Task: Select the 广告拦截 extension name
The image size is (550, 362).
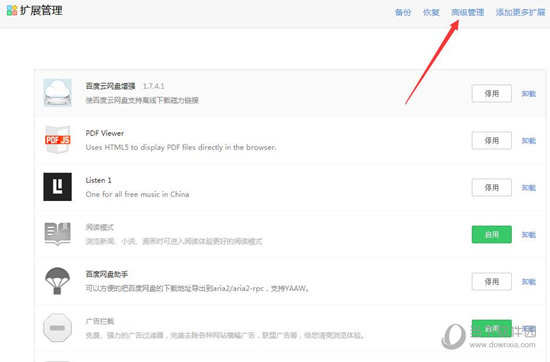Action: coord(100,321)
